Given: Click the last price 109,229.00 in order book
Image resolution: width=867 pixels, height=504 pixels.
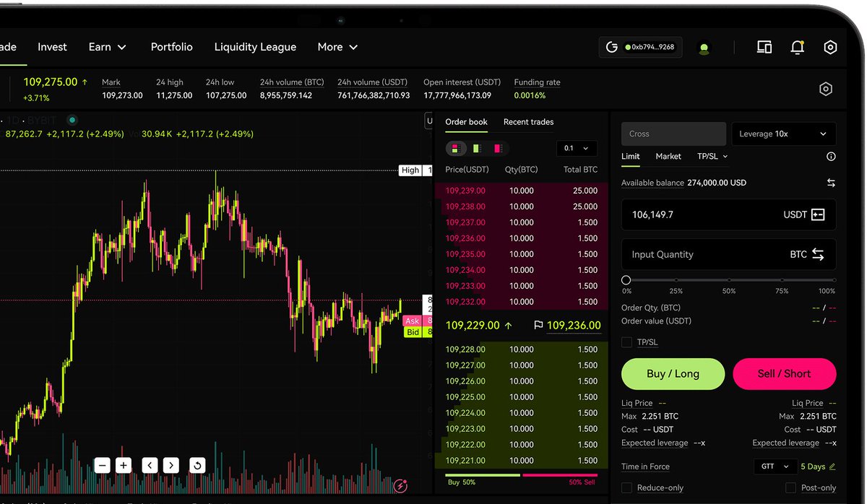Looking at the screenshot, I should click(473, 326).
